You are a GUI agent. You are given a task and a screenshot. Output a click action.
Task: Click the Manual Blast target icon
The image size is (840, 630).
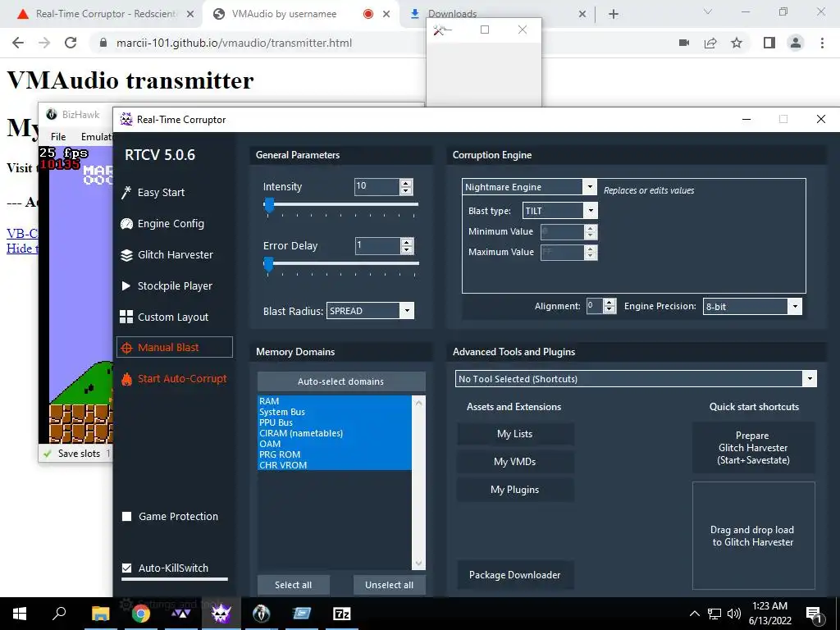[x=126, y=348]
